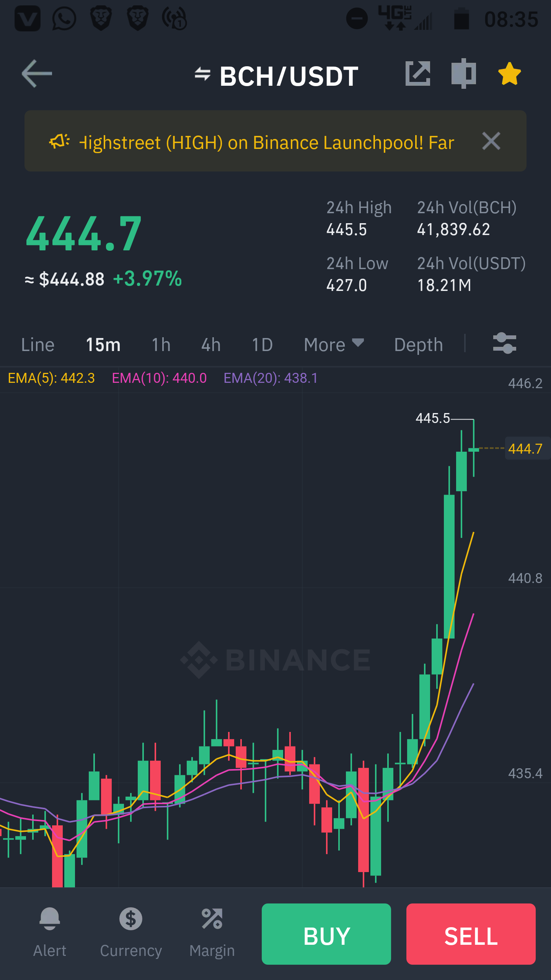
Task: Open chart indicator settings sliders icon
Action: click(505, 343)
